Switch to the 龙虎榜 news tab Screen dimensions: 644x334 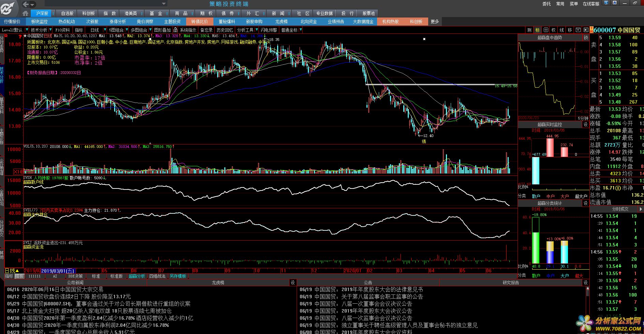click(x=218, y=283)
